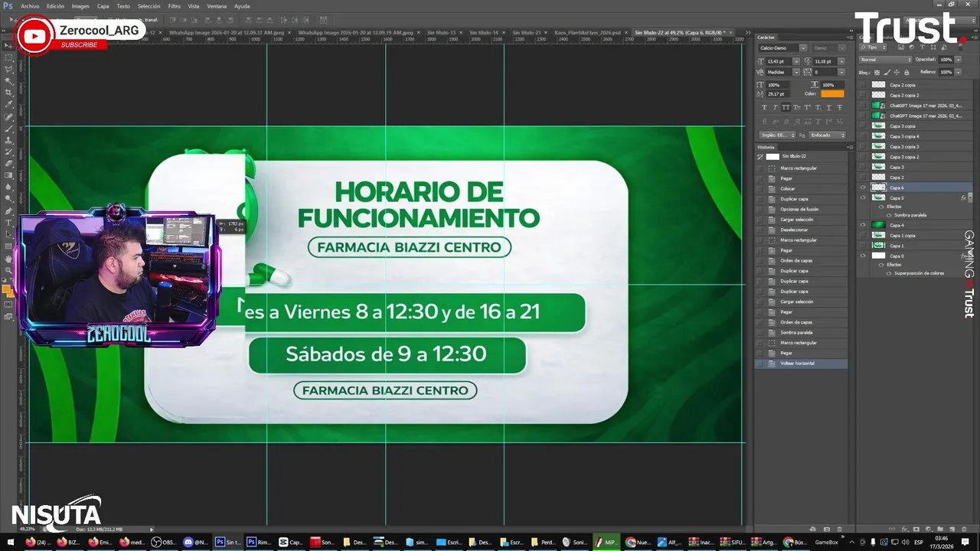
Task: Hide Capa 6 layer visibility eye
Action: [x=863, y=187]
